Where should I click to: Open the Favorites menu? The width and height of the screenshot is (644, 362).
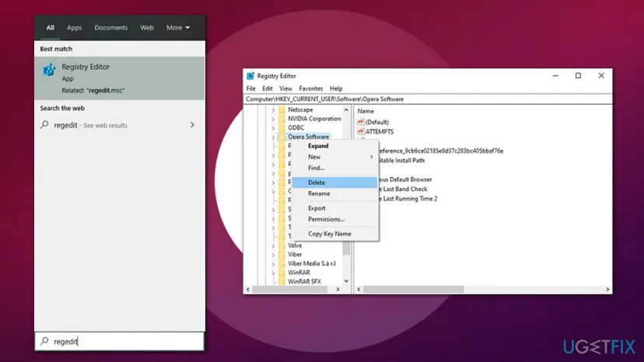(x=311, y=89)
